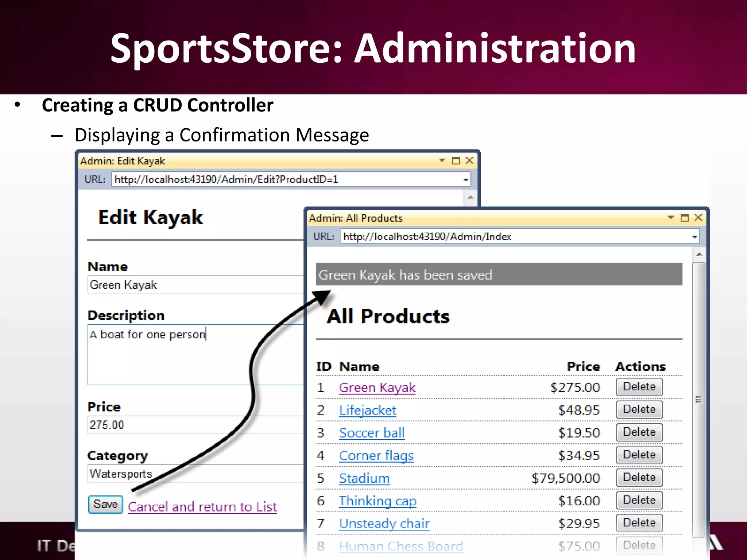747x560 pixels.
Task: Click the $16.00 price cell
Action: click(579, 501)
